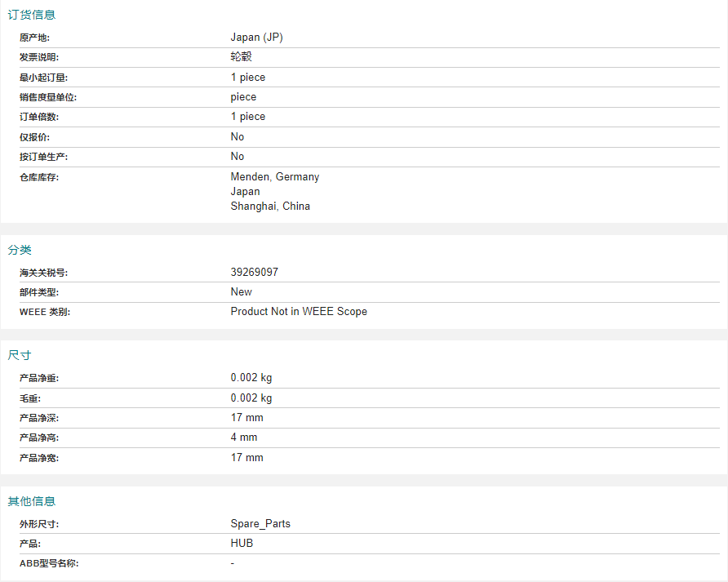The width and height of the screenshot is (728, 582).
Task: Click the Spare_Parts value
Action: tap(260, 523)
